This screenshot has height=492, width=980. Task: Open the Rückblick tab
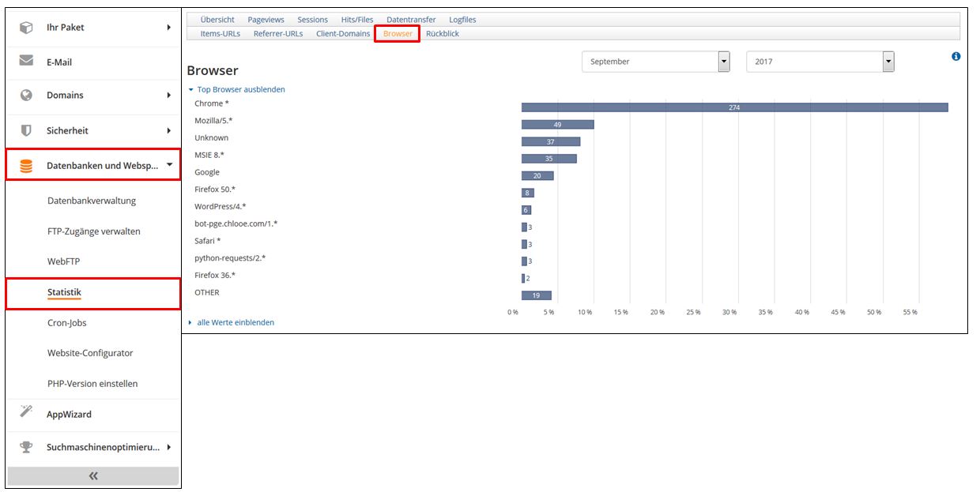442,34
